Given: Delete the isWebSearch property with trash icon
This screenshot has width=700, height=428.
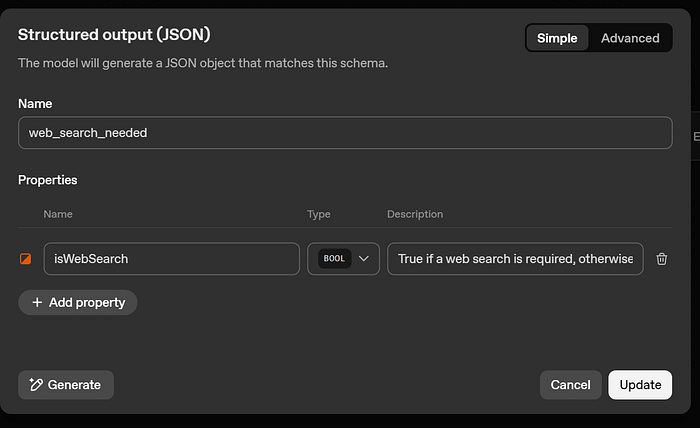Looking at the screenshot, I should pos(661,259).
